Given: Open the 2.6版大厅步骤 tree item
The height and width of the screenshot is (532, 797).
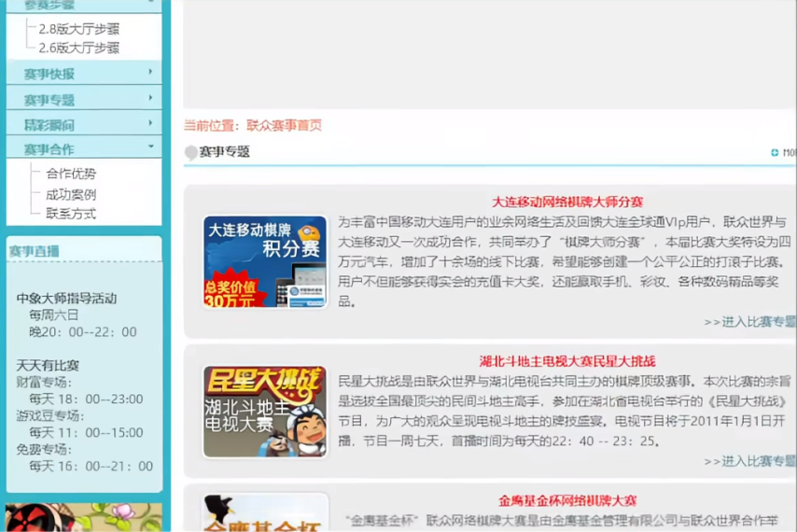Looking at the screenshot, I should [78, 48].
